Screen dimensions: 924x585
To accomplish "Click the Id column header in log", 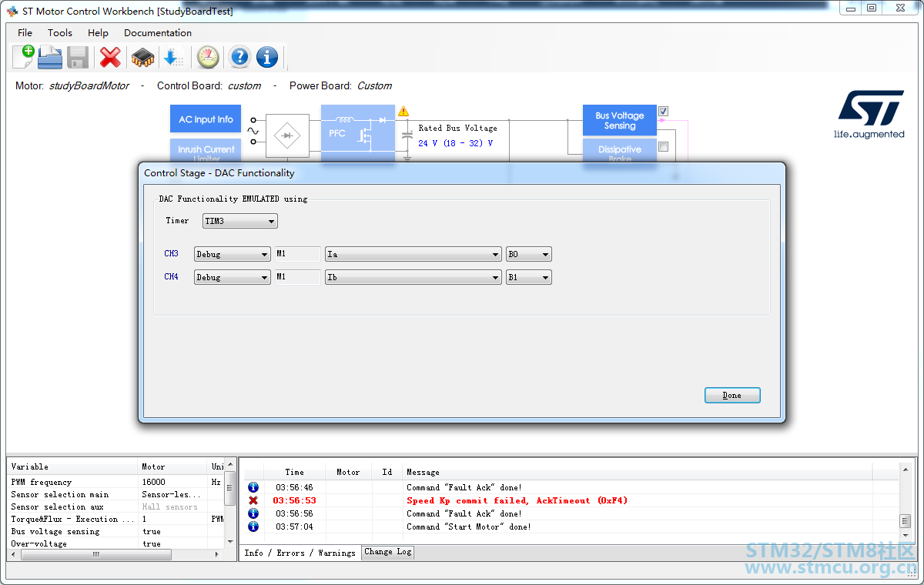I will pos(387,472).
